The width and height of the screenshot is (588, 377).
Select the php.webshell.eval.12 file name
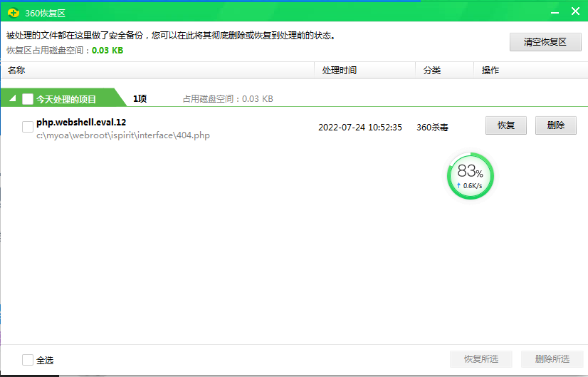pyautogui.click(x=81, y=123)
